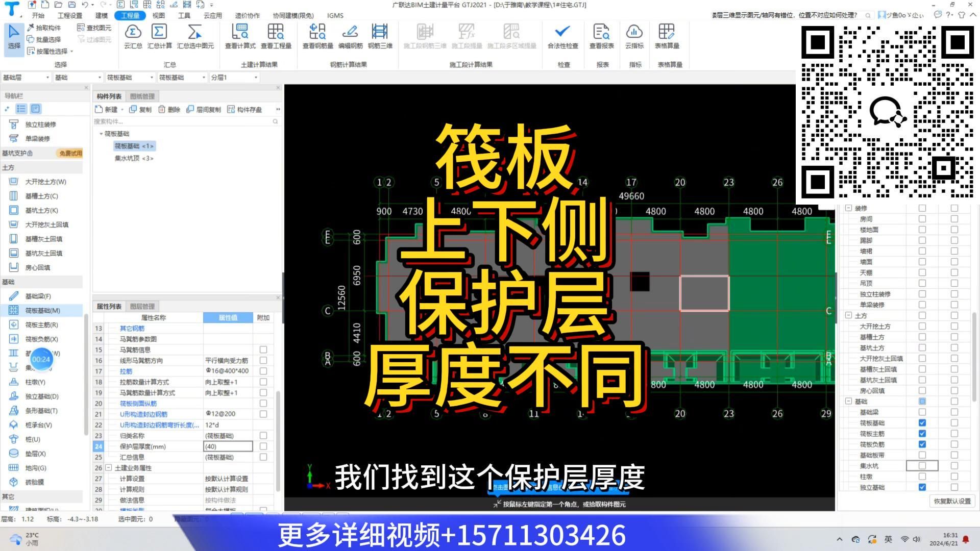The image size is (980, 551).
Task: Open the first 筏板基础 type dropdown
Action: point(130,77)
